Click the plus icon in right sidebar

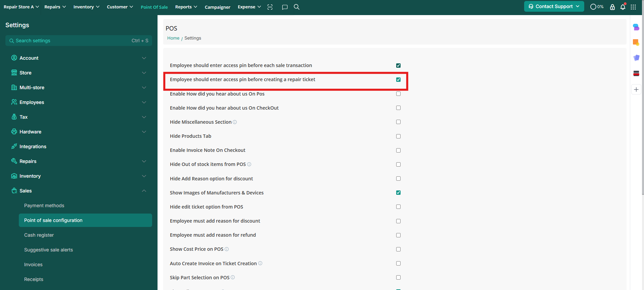[636, 90]
